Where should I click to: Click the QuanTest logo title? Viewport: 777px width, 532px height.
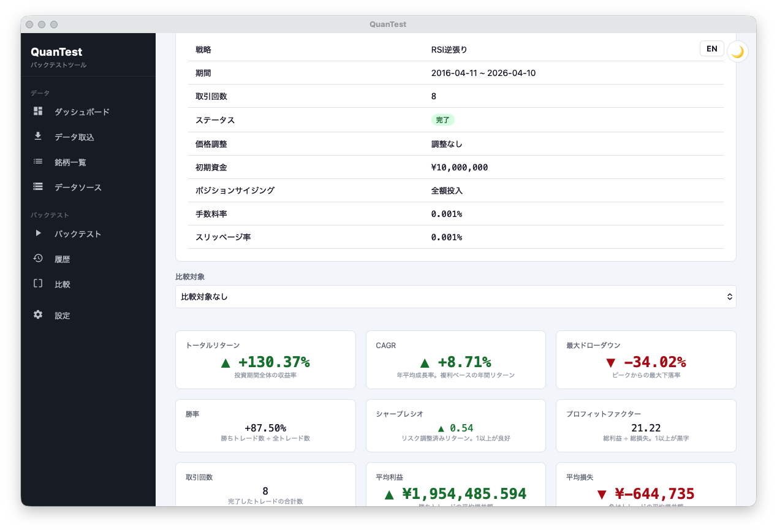56,52
